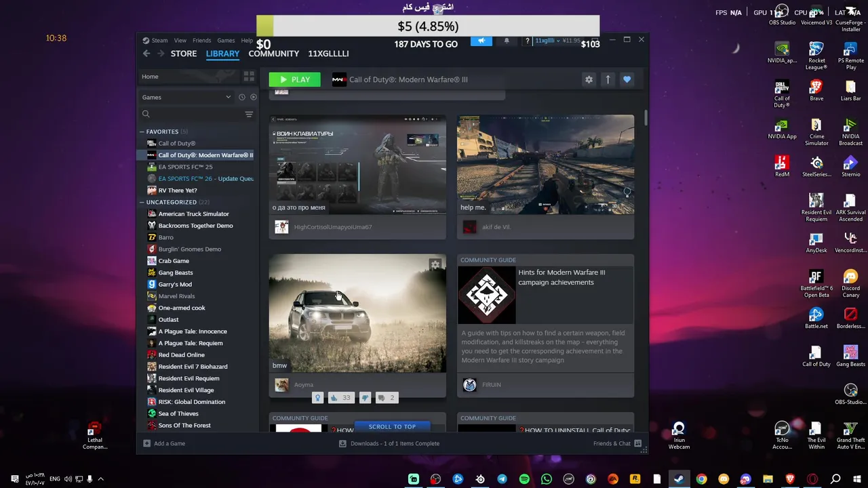Open the Rockstar Games Launcher taskbar icon

click(x=635, y=479)
